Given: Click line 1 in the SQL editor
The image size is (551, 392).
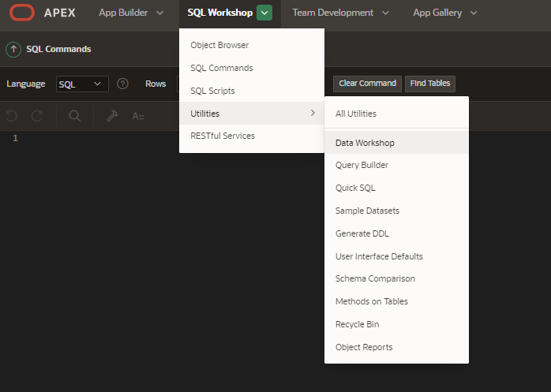Looking at the screenshot, I should tap(15, 138).
